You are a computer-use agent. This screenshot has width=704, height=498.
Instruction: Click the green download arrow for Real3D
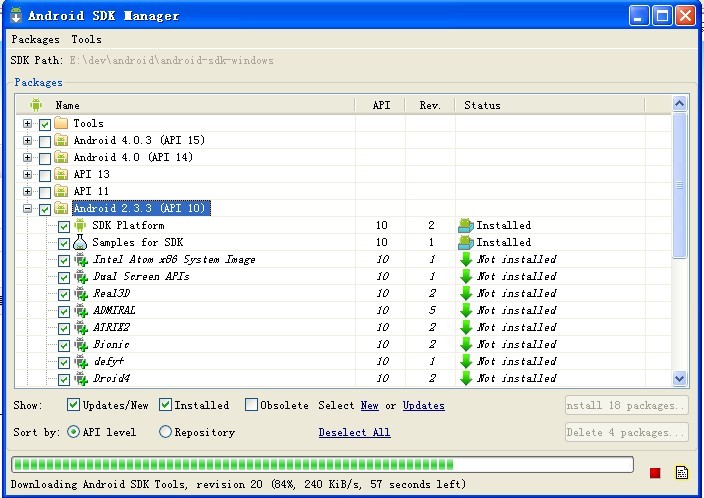(466, 294)
